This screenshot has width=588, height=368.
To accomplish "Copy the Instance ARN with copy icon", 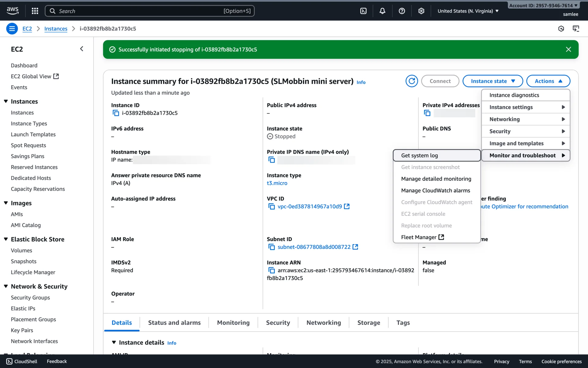I will [271, 270].
